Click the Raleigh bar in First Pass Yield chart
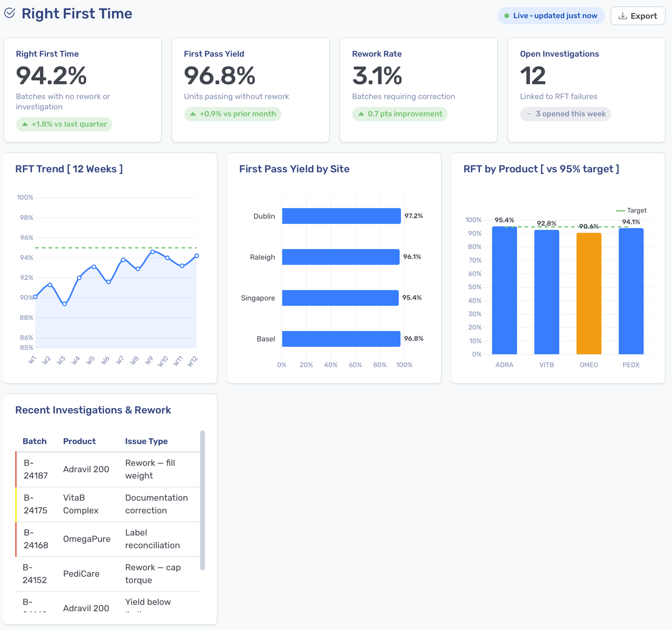 (341, 257)
